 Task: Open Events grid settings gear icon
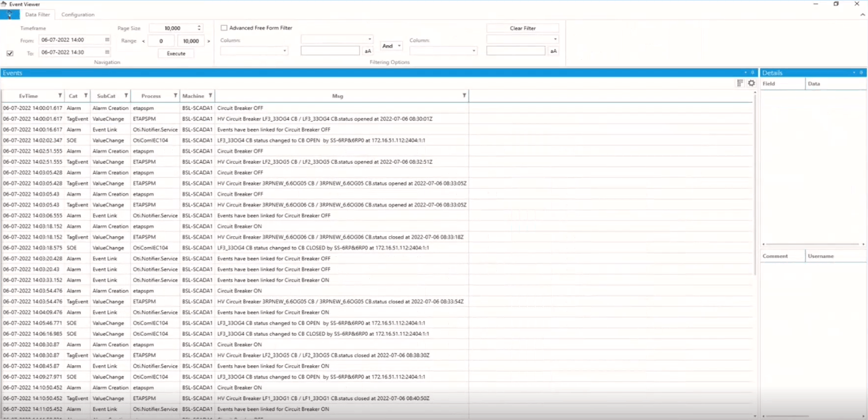pos(752,83)
